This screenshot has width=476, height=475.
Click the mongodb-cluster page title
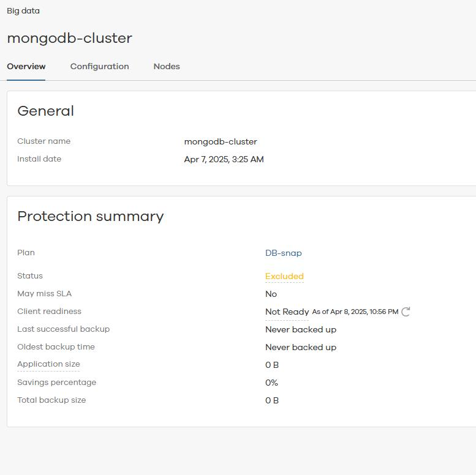pyautogui.click(x=69, y=38)
